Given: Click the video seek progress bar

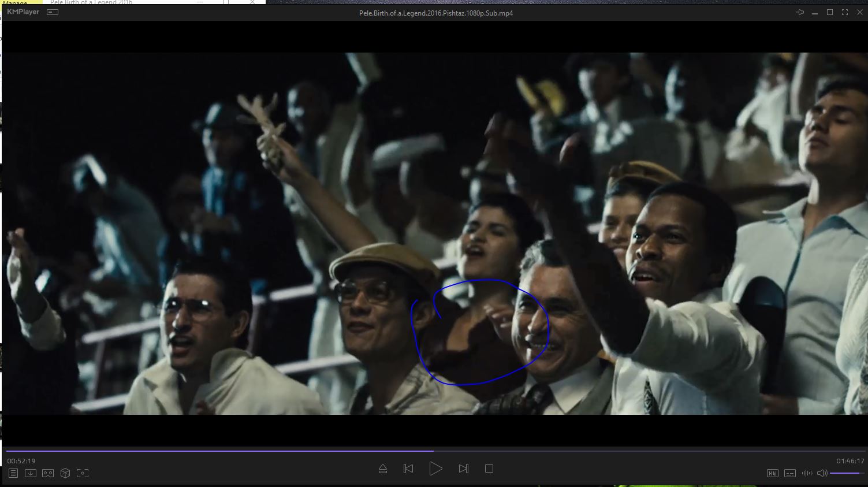Looking at the screenshot, I should pyautogui.click(x=433, y=451).
